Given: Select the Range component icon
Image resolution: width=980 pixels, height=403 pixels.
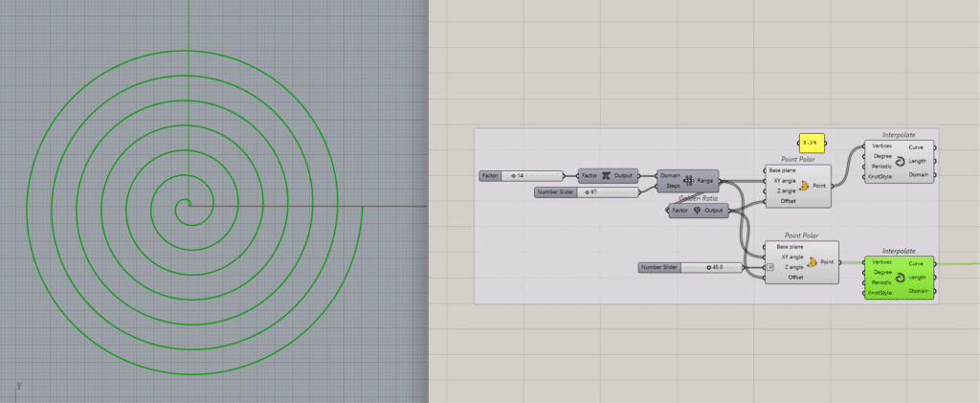Looking at the screenshot, I should click(689, 180).
